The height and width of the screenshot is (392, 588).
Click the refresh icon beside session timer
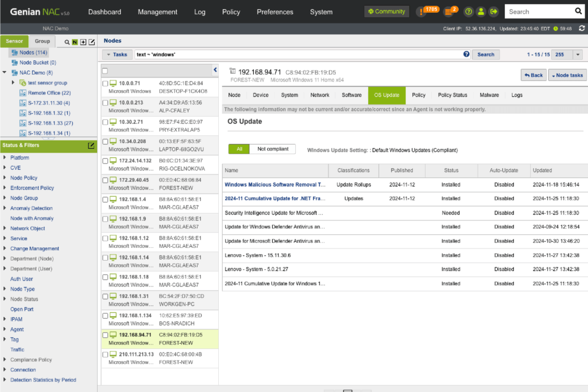pyautogui.click(x=582, y=28)
